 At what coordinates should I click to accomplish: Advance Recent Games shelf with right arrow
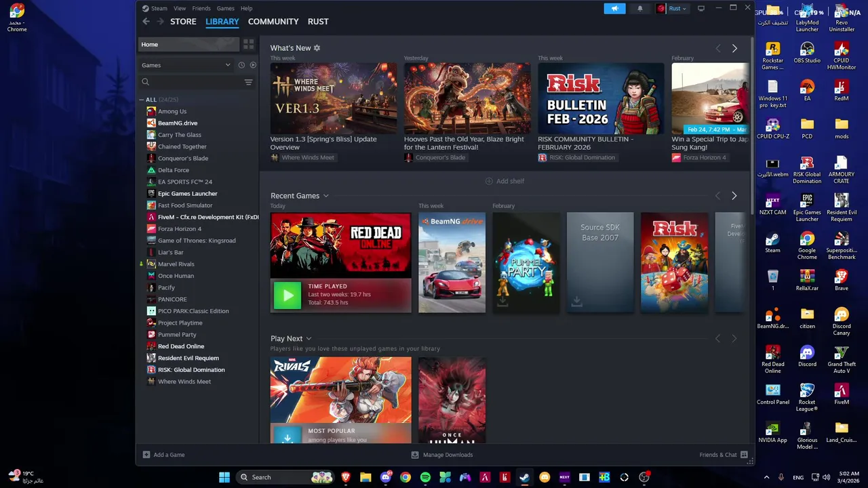[734, 196]
